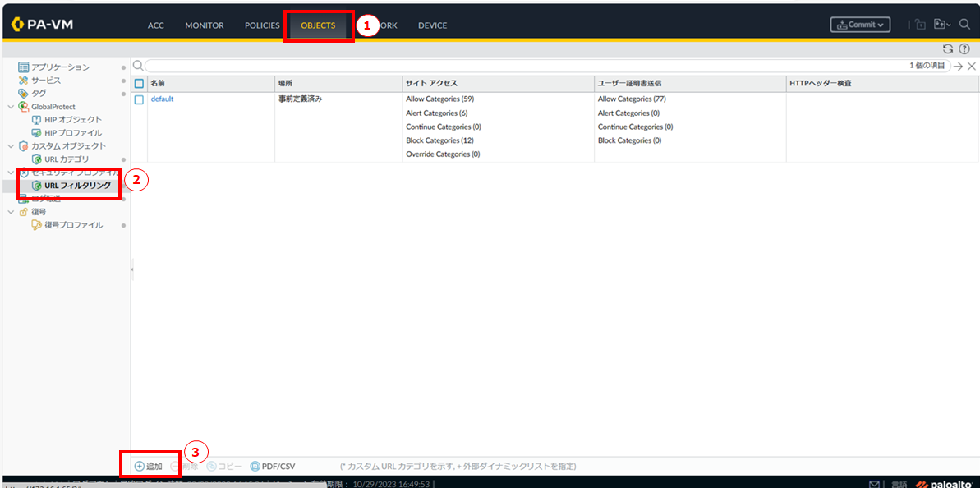Click the サイト アクセス column header
The height and width of the screenshot is (488, 980).
pyautogui.click(x=498, y=83)
